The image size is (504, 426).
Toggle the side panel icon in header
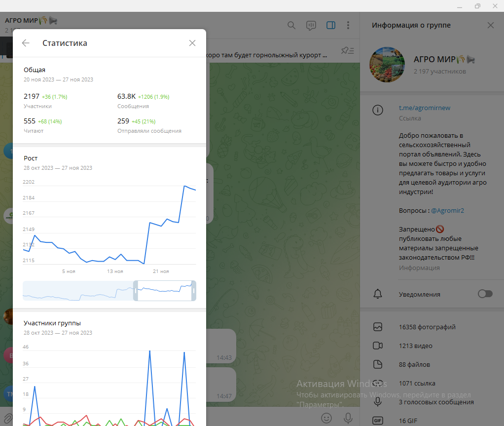tap(331, 25)
